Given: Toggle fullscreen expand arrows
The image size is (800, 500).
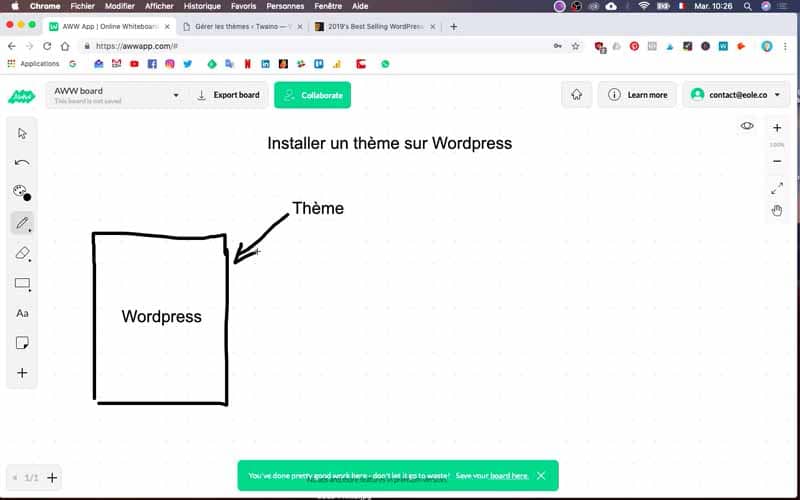Looking at the screenshot, I should 777,188.
